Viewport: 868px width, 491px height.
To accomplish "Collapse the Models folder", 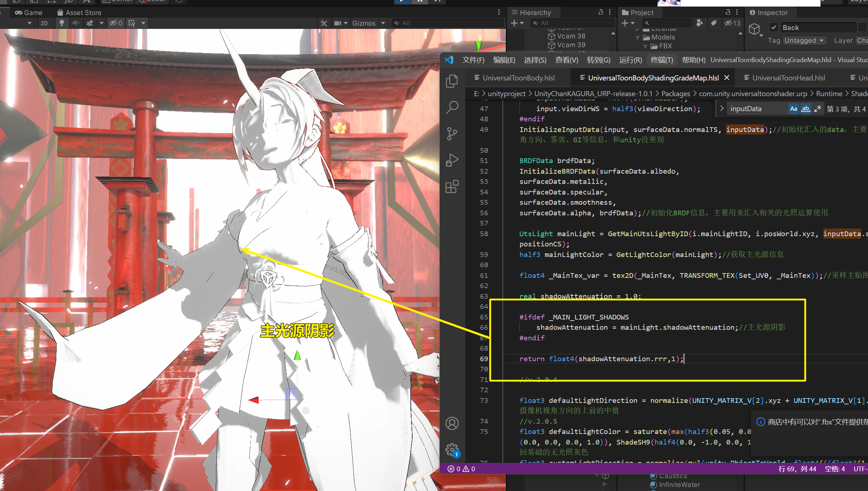I will pos(638,37).
